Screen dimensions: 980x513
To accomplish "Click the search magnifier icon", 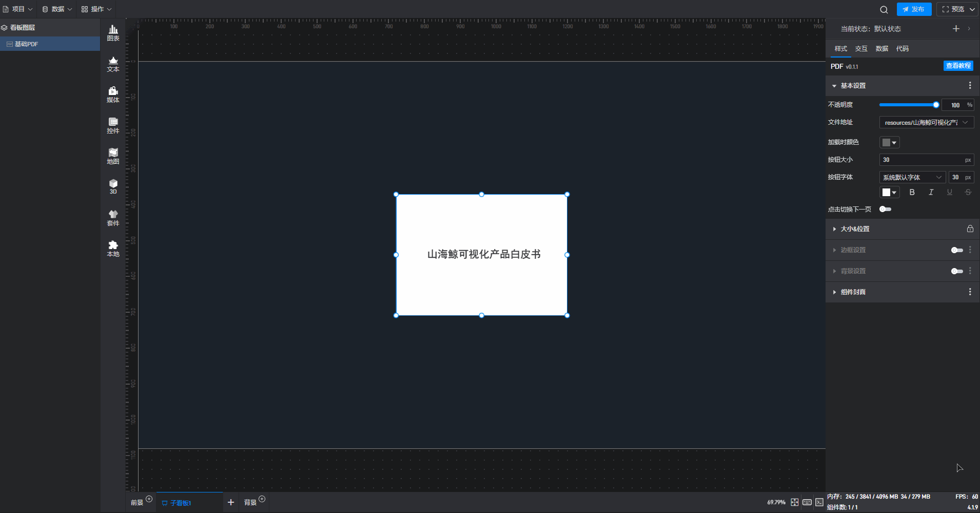I will click(x=884, y=9).
